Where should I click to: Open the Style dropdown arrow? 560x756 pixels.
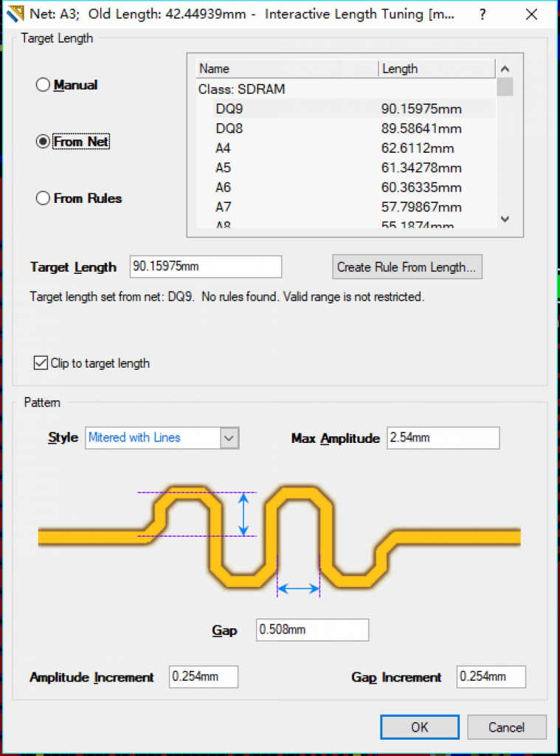(229, 438)
